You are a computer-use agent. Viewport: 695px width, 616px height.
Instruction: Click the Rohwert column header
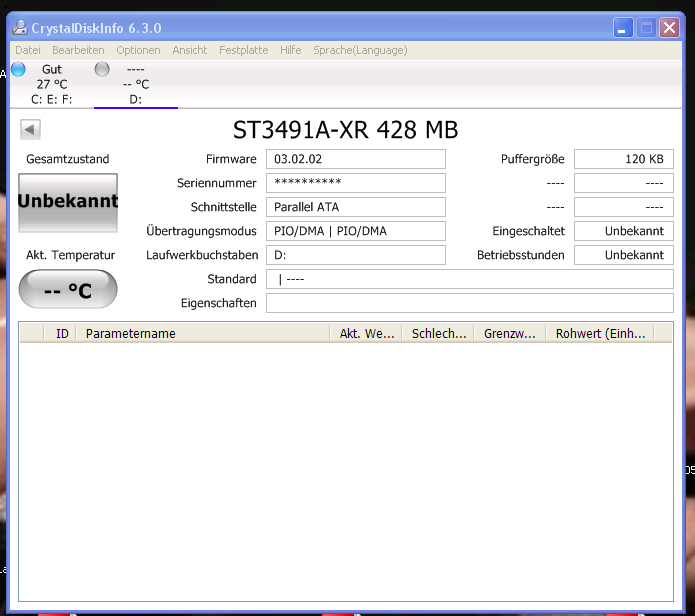pyautogui.click(x=600, y=334)
